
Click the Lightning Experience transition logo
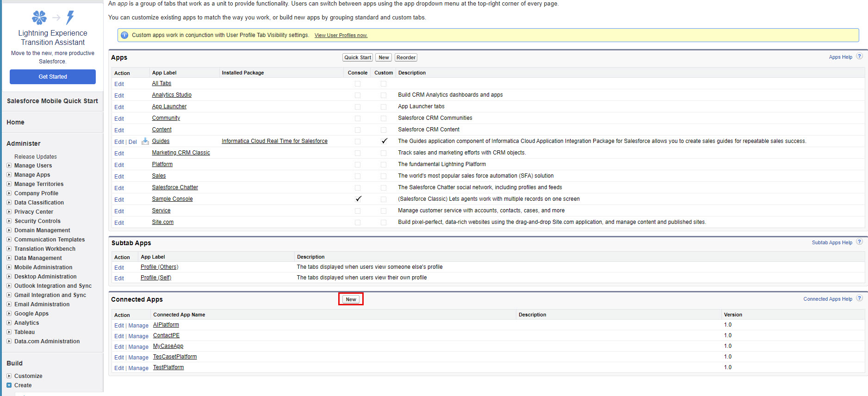pyautogui.click(x=53, y=18)
